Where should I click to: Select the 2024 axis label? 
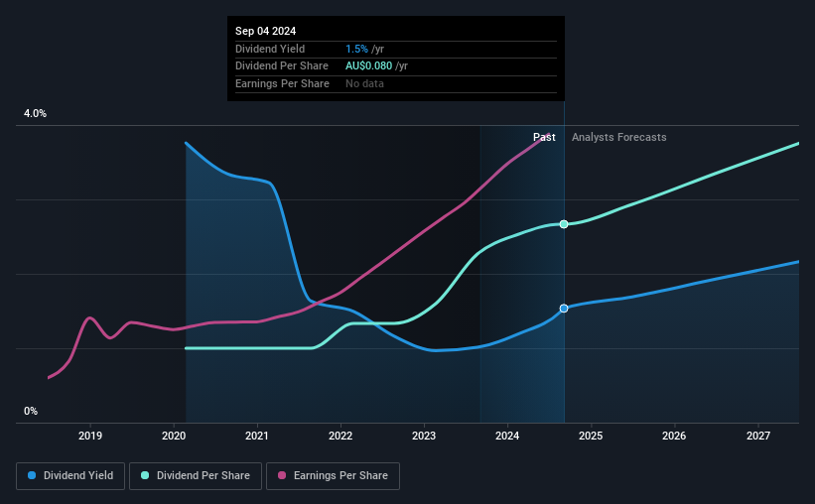tap(507, 436)
